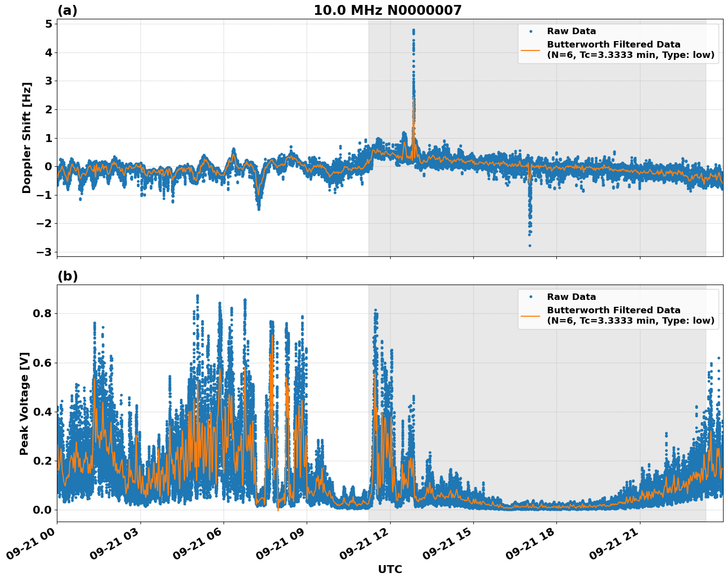Click the large Doppler spike near 09-21 13

pyautogui.click(x=413, y=31)
